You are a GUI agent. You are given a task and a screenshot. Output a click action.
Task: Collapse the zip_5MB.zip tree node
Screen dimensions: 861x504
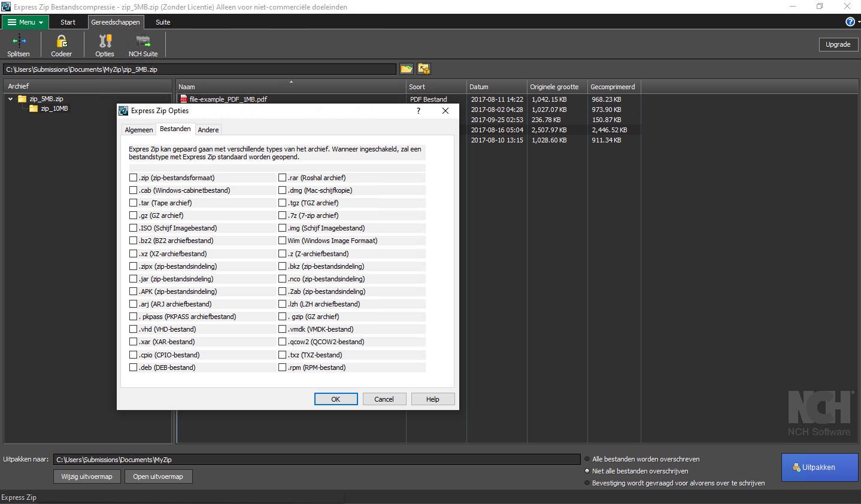(10, 99)
